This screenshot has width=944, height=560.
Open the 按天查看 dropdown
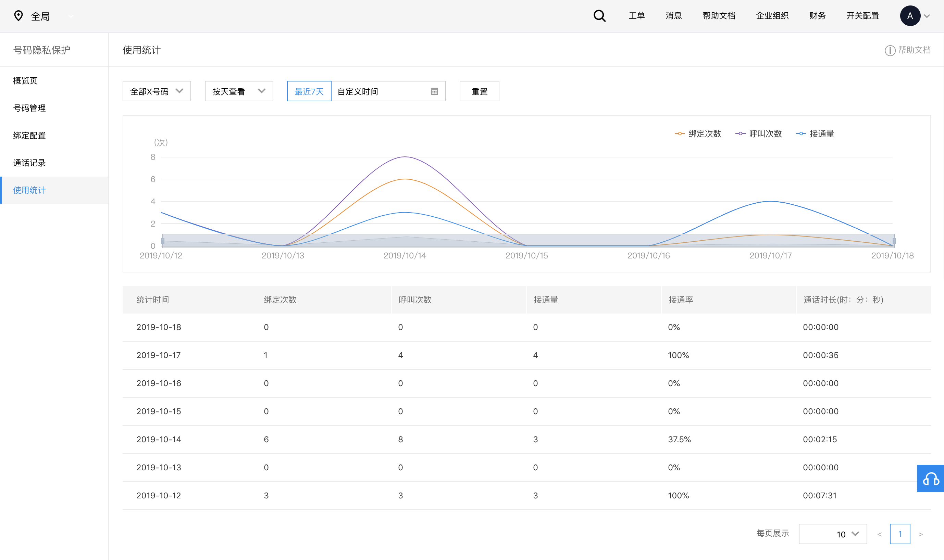[239, 91]
